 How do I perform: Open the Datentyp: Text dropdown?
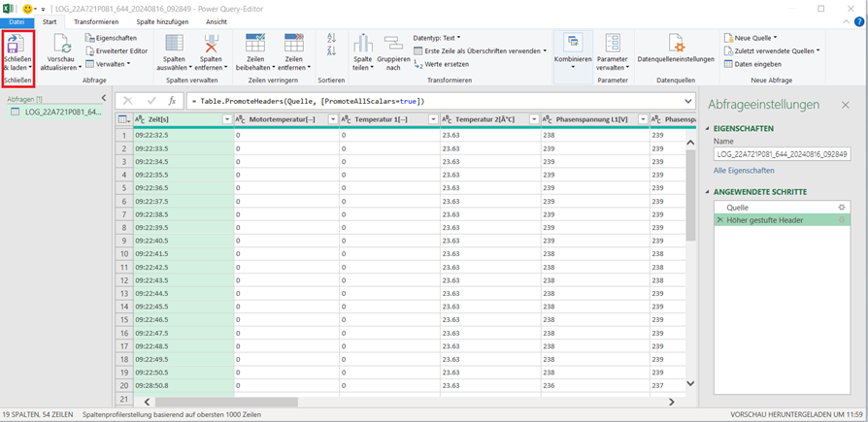click(x=437, y=38)
